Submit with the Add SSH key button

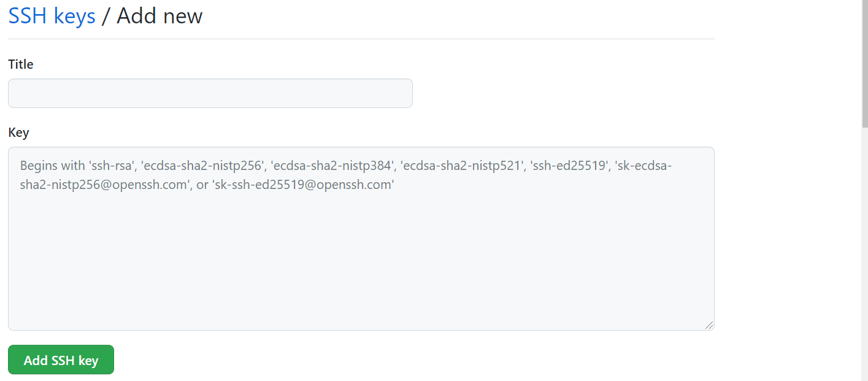tap(61, 360)
